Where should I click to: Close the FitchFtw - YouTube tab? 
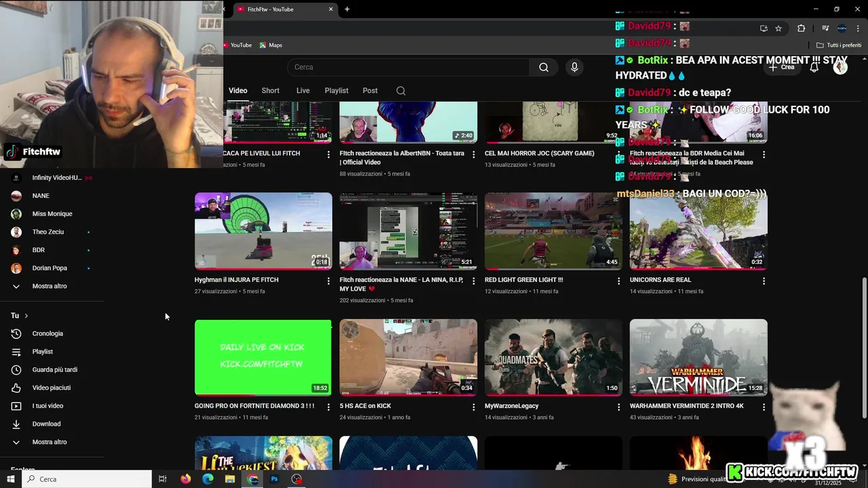tap(331, 9)
